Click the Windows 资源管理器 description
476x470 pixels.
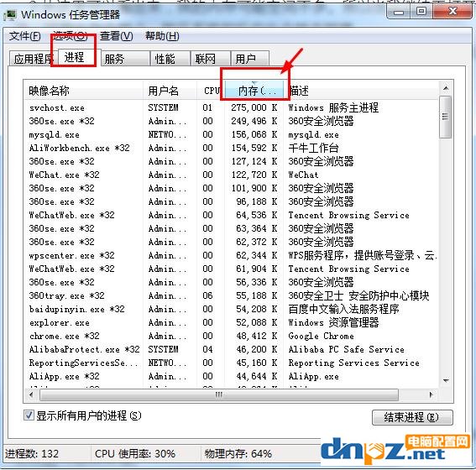coord(333,322)
